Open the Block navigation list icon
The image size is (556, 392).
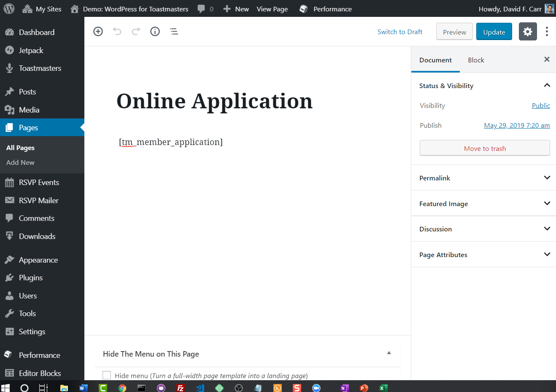[174, 32]
